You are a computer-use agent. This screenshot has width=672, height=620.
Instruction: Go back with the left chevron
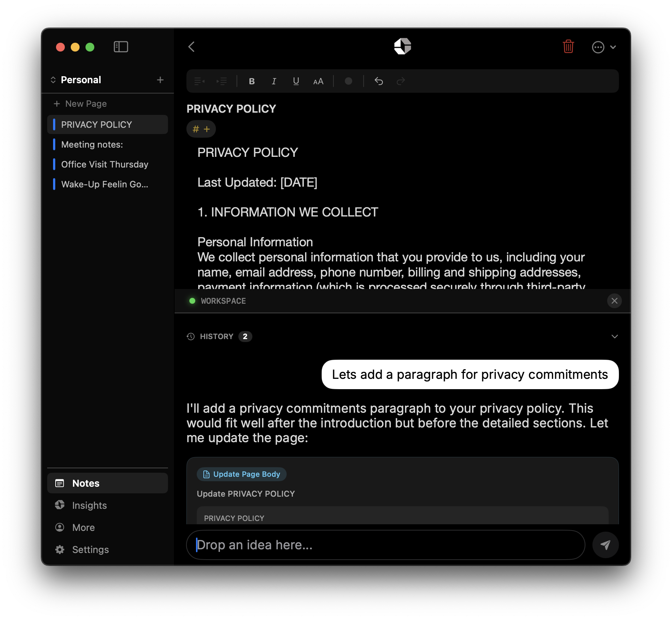coord(191,47)
